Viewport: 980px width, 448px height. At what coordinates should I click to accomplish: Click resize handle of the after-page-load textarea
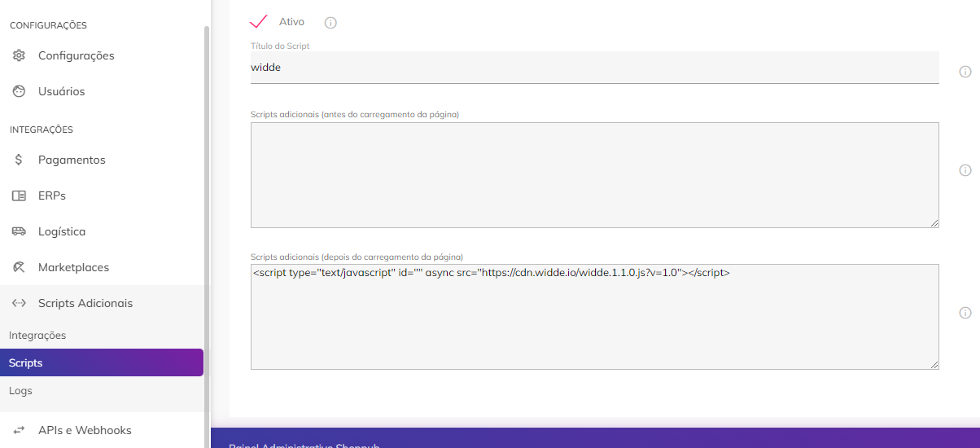(934, 364)
